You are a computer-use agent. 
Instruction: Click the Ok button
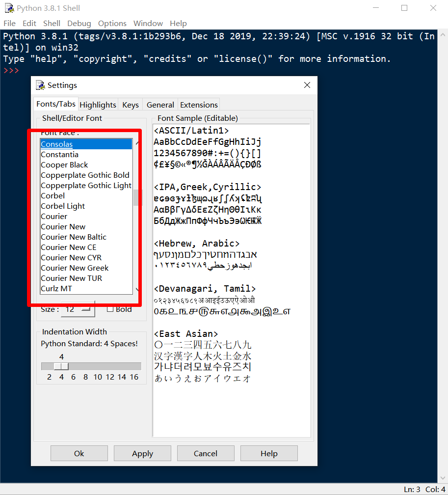pyautogui.click(x=79, y=453)
